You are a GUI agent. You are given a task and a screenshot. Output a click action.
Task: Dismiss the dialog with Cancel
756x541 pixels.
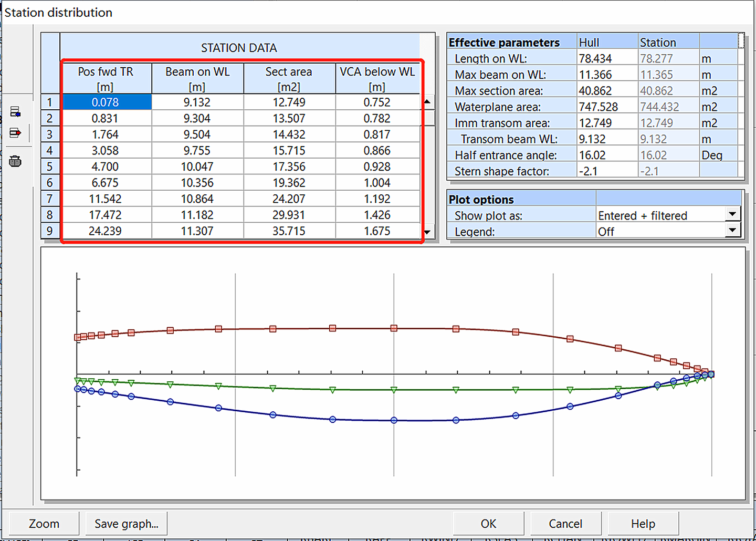(x=566, y=523)
